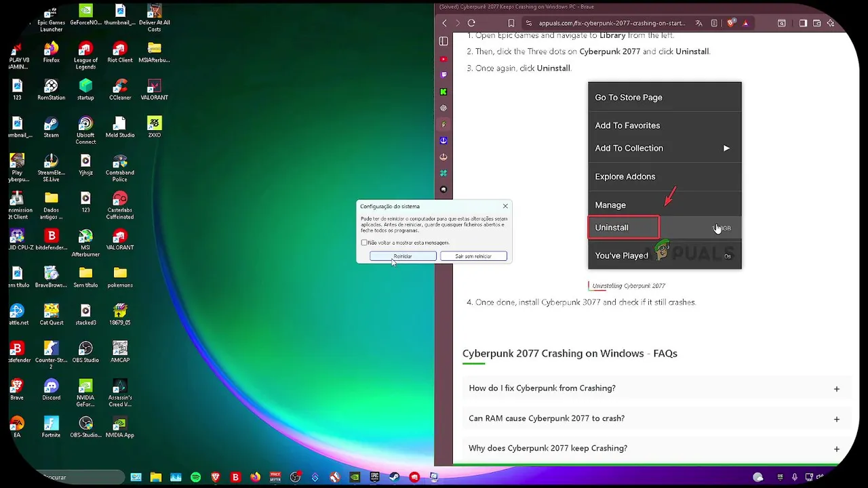This screenshot has height=488, width=868.
Task: Open the translate page icon in address bar
Action: [698, 23]
